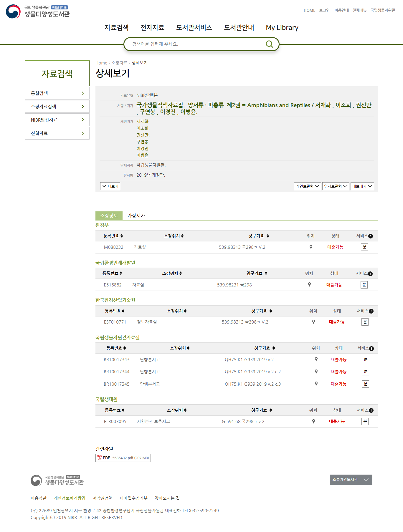This screenshot has height=532, width=403.
Task: Click the service button for EL3003095
Action: [x=365, y=421]
